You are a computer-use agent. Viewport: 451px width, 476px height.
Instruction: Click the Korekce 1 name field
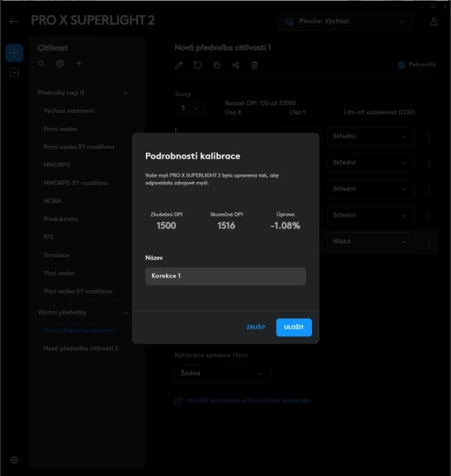tap(225, 276)
